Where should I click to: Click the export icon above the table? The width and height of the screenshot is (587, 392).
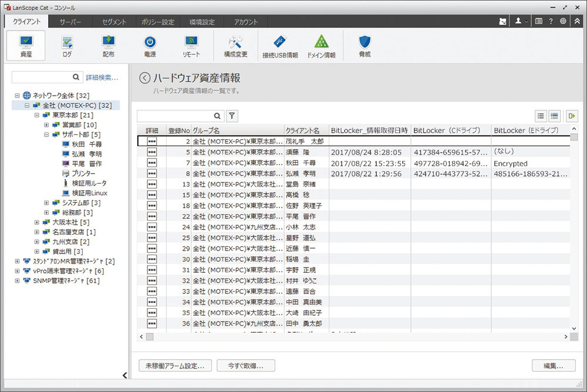coord(571,116)
